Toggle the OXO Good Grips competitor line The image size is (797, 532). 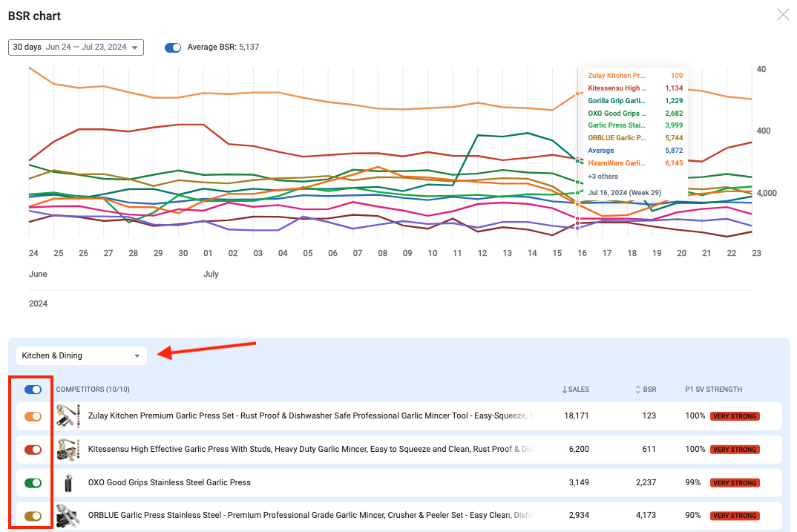tap(33, 483)
